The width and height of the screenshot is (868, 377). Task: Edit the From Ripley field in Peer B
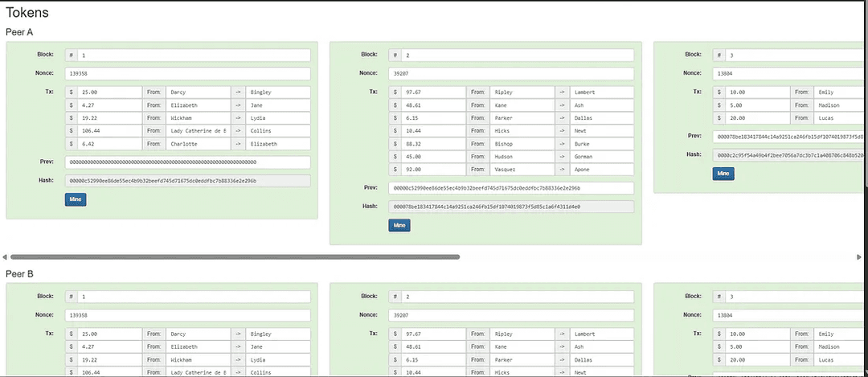[x=522, y=334]
